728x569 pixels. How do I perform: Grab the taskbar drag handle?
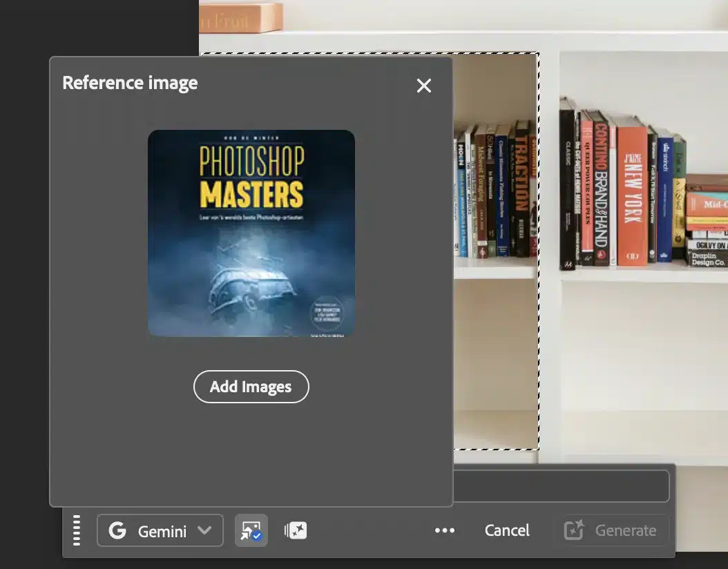coord(77,530)
